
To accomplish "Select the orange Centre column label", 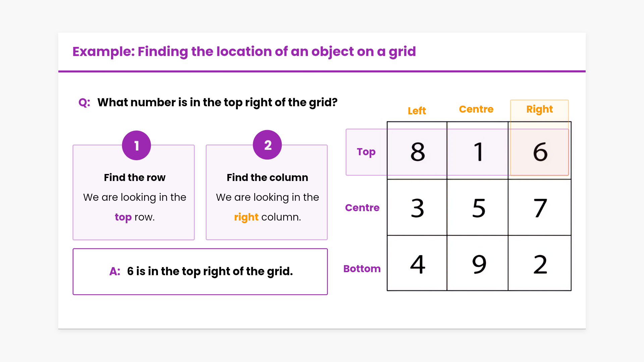I will pos(476,109).
